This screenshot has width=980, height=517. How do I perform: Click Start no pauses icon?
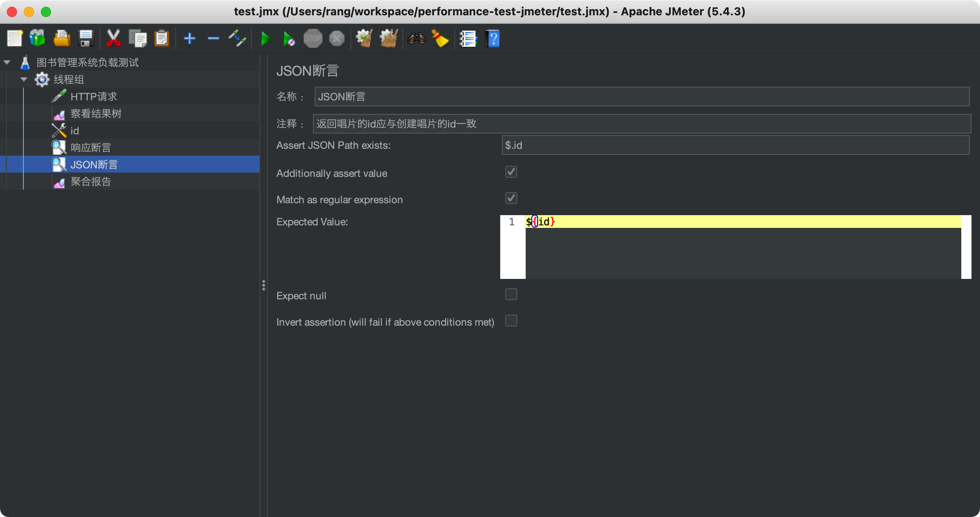coord(289,39)
